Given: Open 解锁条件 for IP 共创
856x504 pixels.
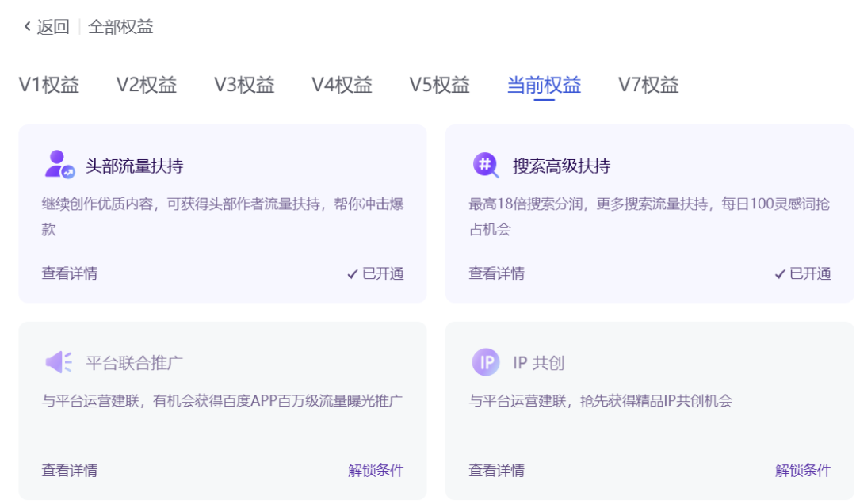Looking at the screenshot, I should 804,470.
